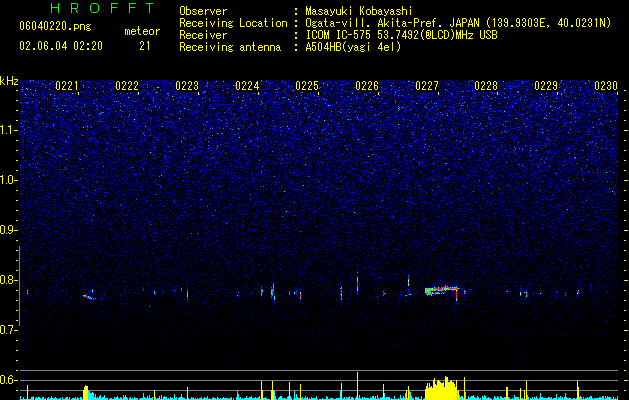
Task: Click antenna text A504HB(yagi 4el)
Action: pyautogui.click(x=353, y=47)
